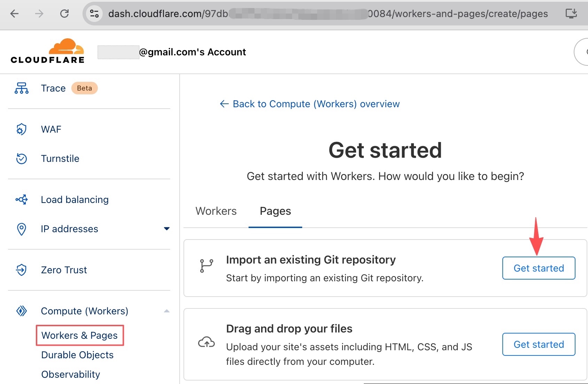Switch to the Workers tab
This screenshot has height=384, width=588.
(216, 211)
